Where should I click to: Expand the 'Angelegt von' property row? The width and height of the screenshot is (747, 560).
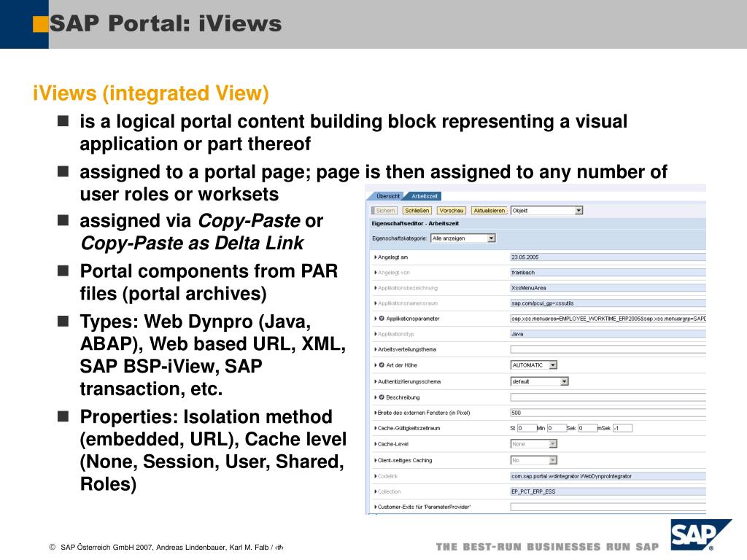click(x=376, y=273)
